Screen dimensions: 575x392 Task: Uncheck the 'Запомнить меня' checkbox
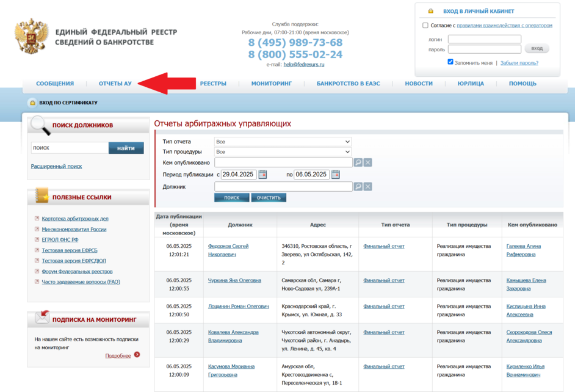point(450,62)
